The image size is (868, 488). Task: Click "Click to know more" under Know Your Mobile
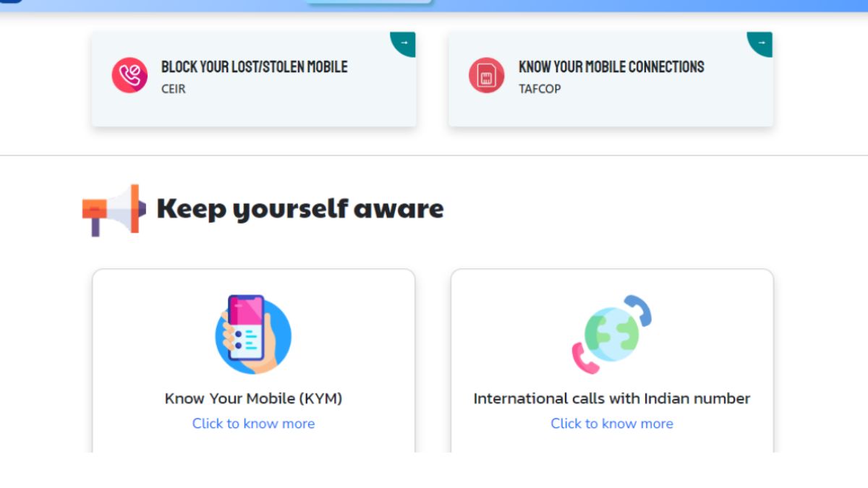pos(253,424)
